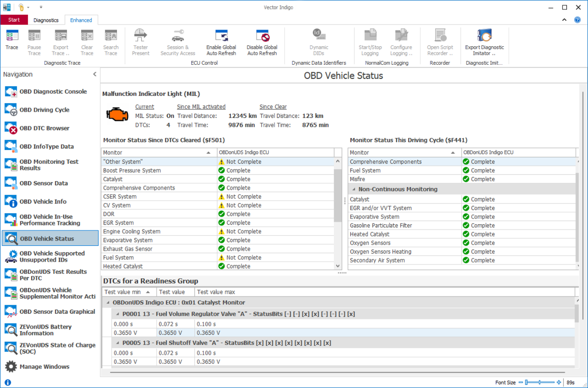This screenshot has width=588, height=388.
Task: Collapse 0x01 Catalyst Monitor group
Action: pos(108,303)
